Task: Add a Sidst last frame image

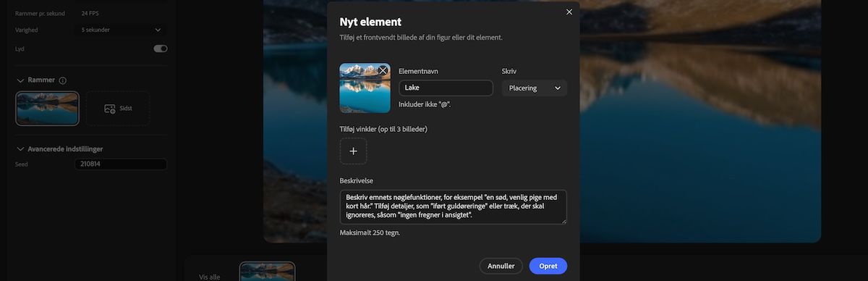Action: [x=118, y=109]
